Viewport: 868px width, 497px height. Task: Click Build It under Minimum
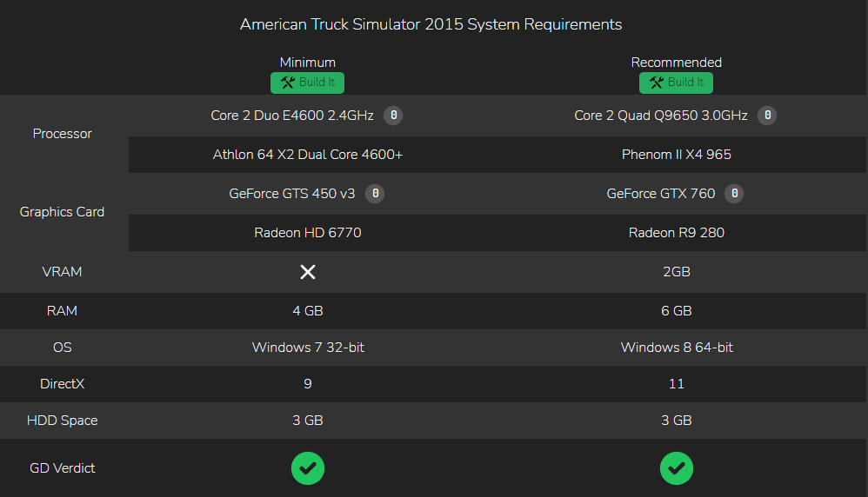click(x=307, y=83)
